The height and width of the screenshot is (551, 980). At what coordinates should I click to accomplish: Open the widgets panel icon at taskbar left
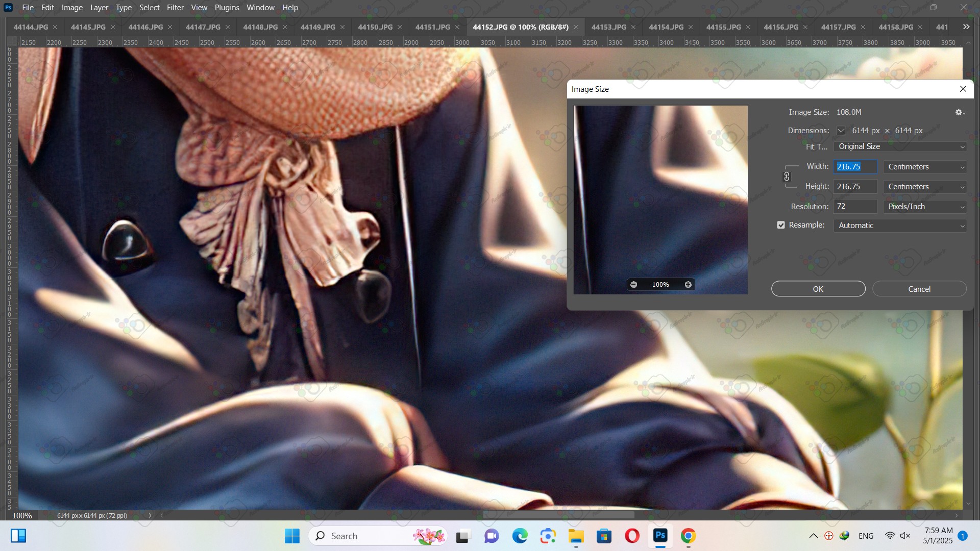[x=18, y=536]
